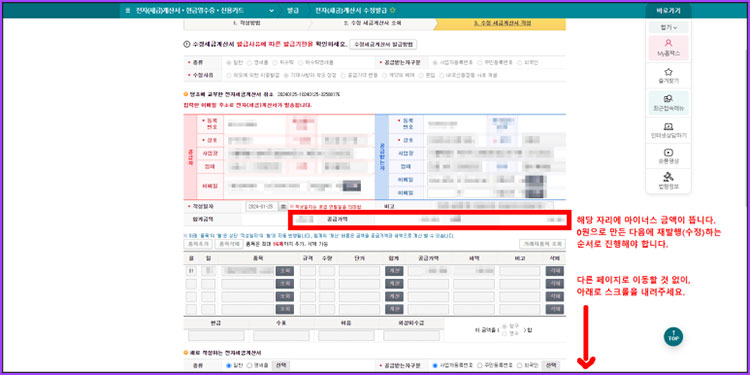This screenshot has height=375, width=750.
Task: Select 일반 radio in new invoice 종류
Action: [x=229, y=365]
